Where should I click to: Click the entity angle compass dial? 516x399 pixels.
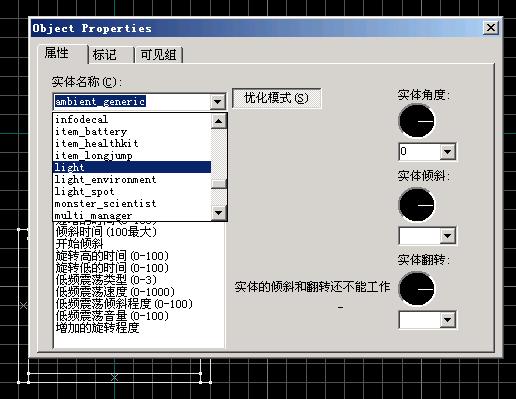pyautogui.click(x=416, y=121)
